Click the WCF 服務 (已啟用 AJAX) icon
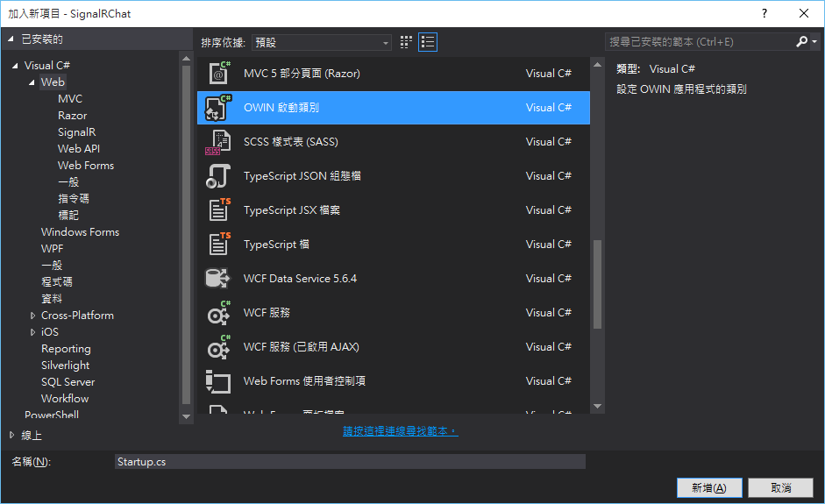 218,347
